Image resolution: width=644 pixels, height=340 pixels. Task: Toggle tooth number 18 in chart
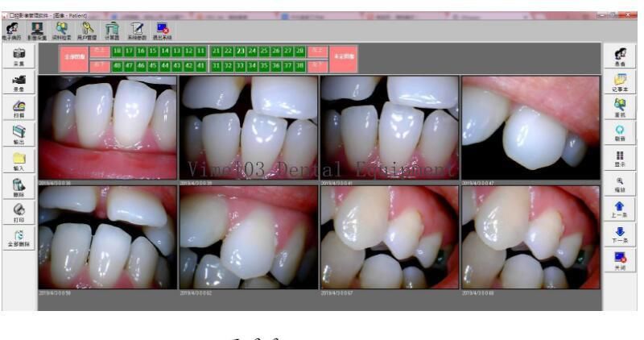[118, 52]
